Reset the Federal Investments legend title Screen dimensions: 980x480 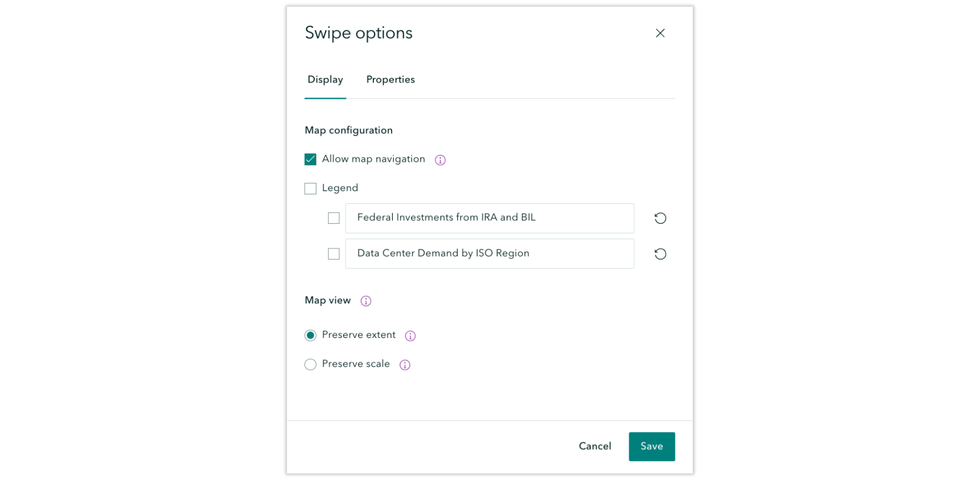tap(660, 218)
